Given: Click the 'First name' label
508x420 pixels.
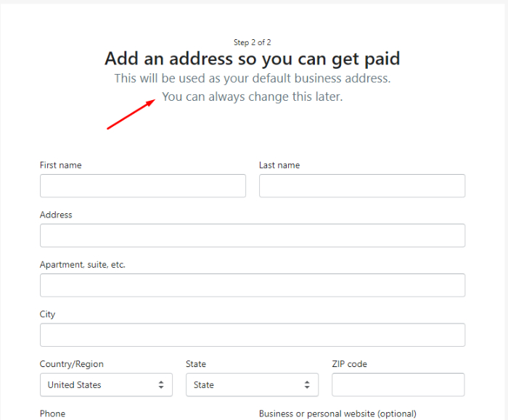Looking at the screenshot, I should click(60, 165).
